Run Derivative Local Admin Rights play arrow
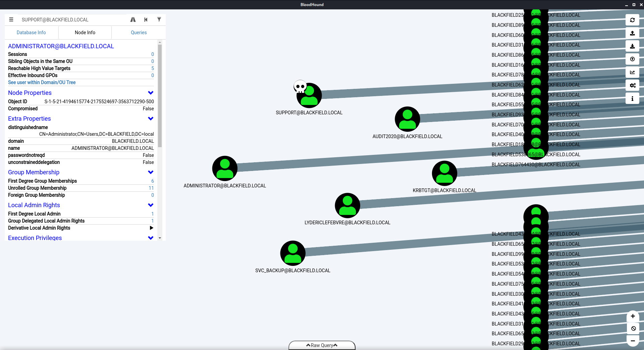This screenshot has height=350, width=644. click(151, 228)
